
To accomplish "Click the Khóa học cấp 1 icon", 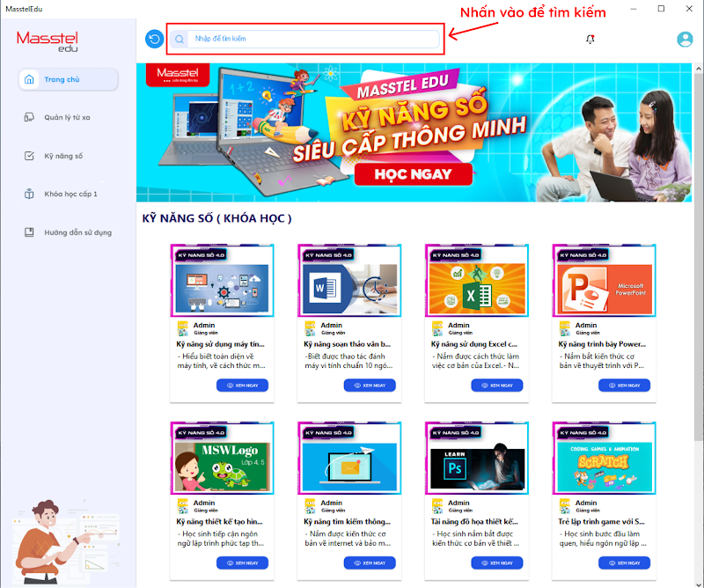I will (29, 194).
